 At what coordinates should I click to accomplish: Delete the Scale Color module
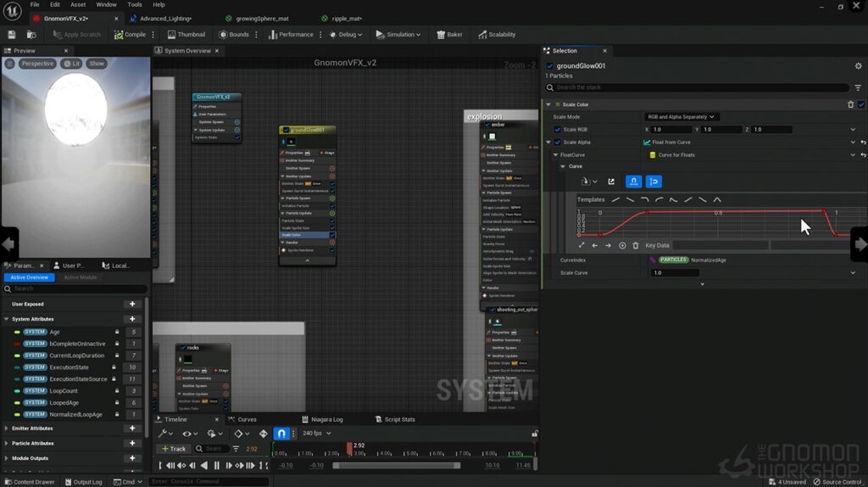(x=851, y=104)
